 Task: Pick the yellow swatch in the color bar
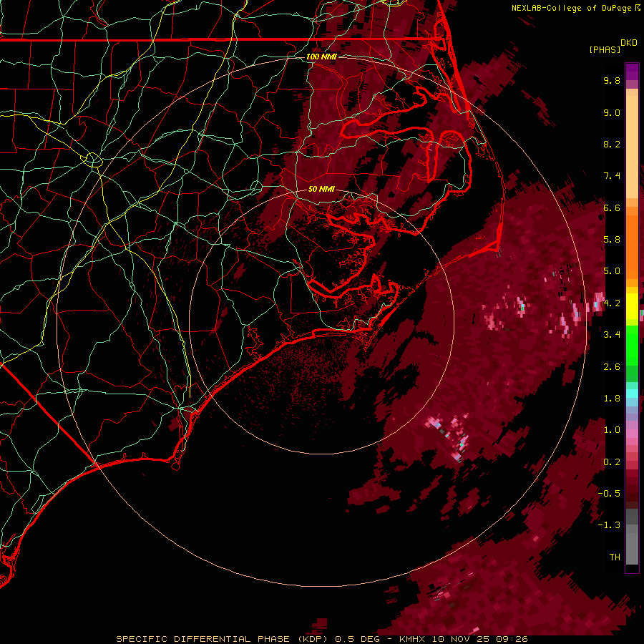coord(632,306)
